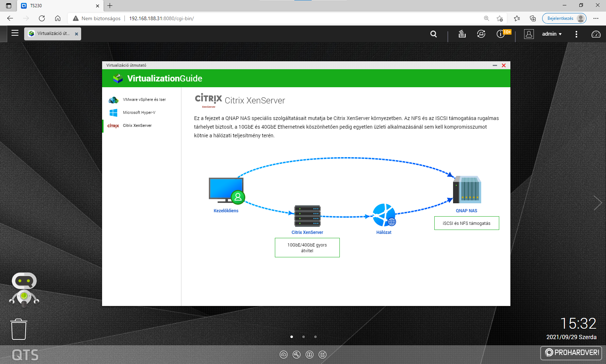The height and width of the screenshot is (364, 606).
Task: Open event notifications with 10+ badge
Action: pyautogui.click(x=504, y=34)
